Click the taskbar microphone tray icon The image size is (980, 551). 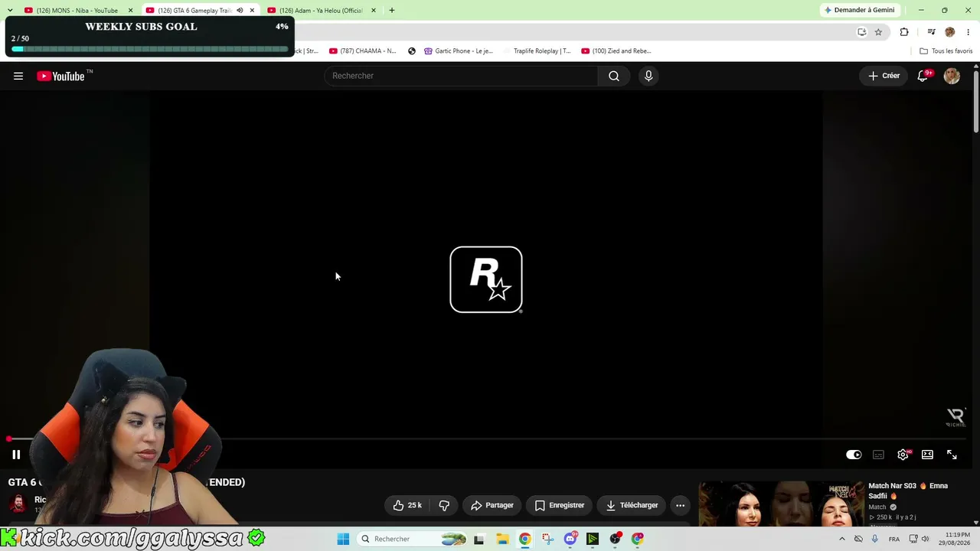click(x=875, y=539)
